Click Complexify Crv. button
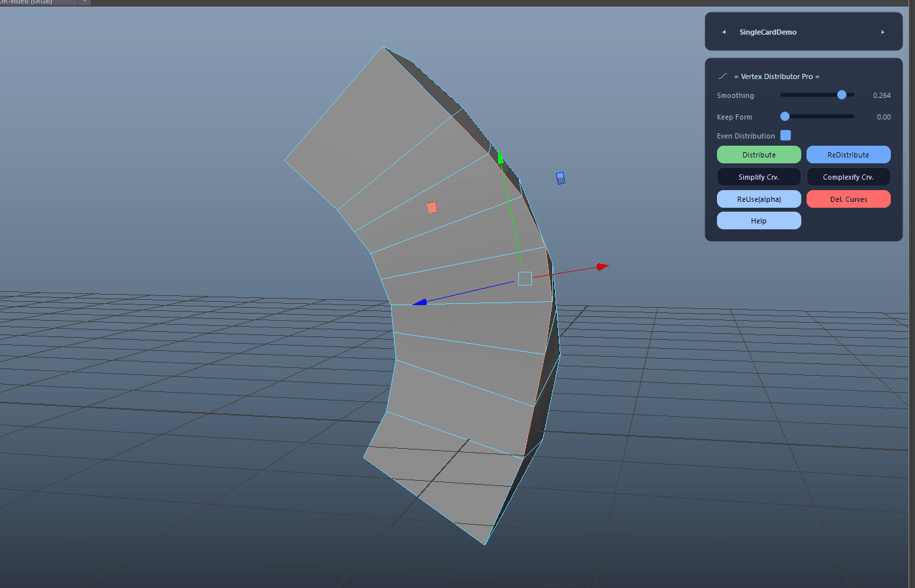Screen dimensions: 915x588 click(x=848, y=177)
